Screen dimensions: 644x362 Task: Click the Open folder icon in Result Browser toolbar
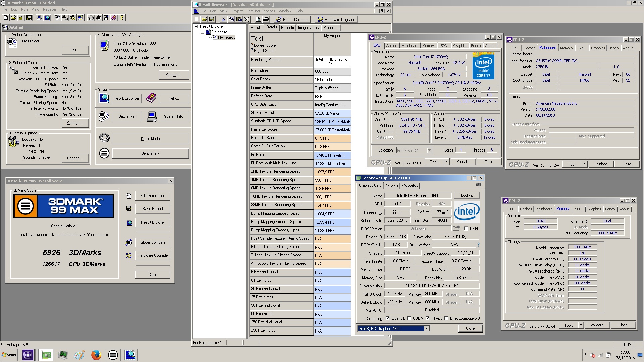point(204,19)
